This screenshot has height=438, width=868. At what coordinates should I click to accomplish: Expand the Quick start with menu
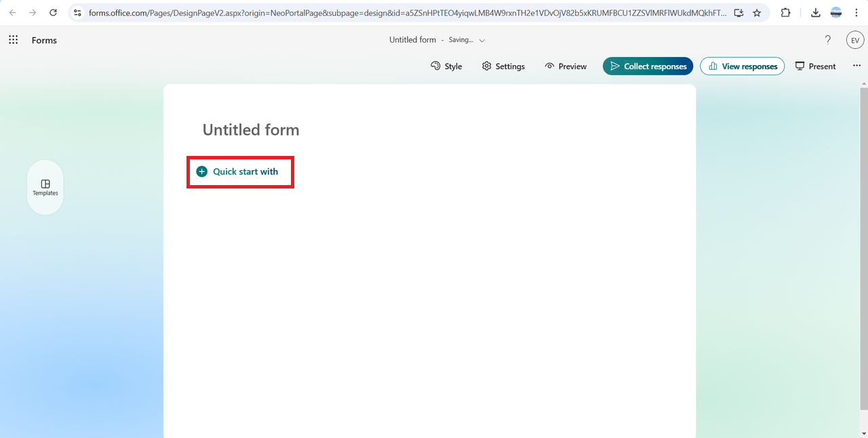tap(238, 172)
